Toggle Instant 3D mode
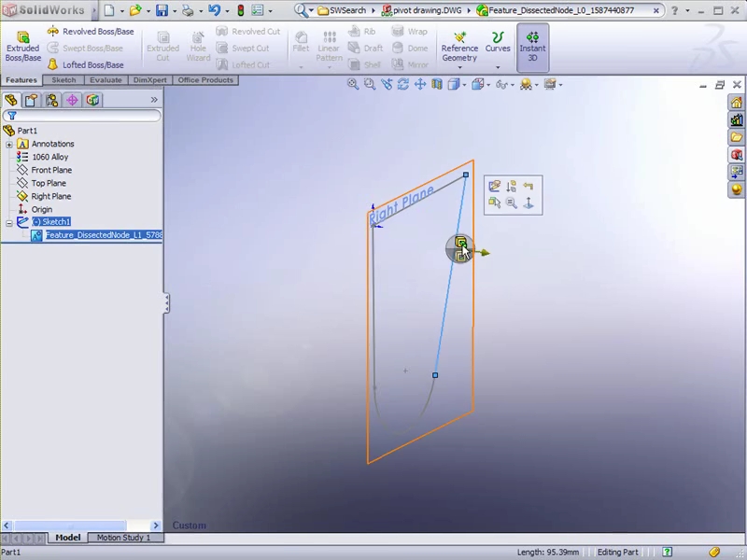 point(532,48)
